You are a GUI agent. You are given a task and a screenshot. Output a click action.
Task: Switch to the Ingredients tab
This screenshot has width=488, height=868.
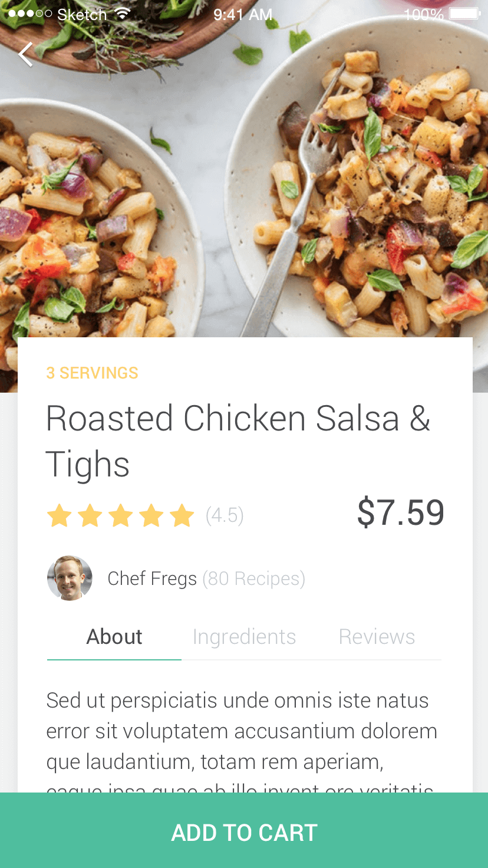244,637
